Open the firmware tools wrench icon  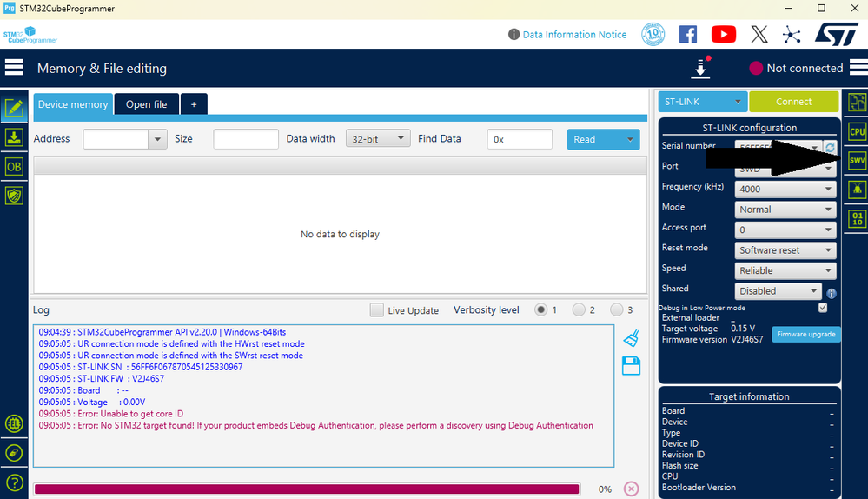[x=14, y=453]
